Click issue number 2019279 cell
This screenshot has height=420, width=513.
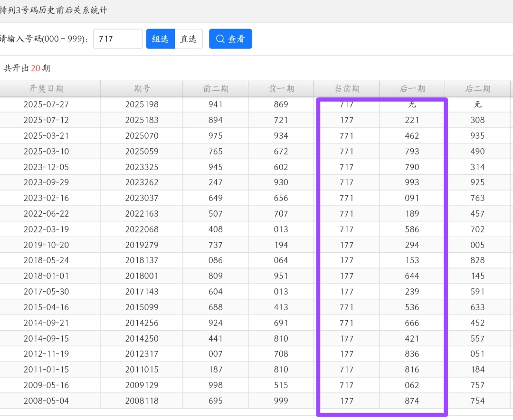pyautogui.click(x=142, y=245)
